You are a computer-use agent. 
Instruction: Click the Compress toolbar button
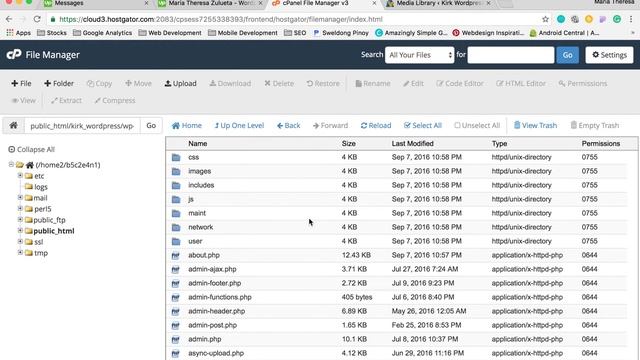115,100
